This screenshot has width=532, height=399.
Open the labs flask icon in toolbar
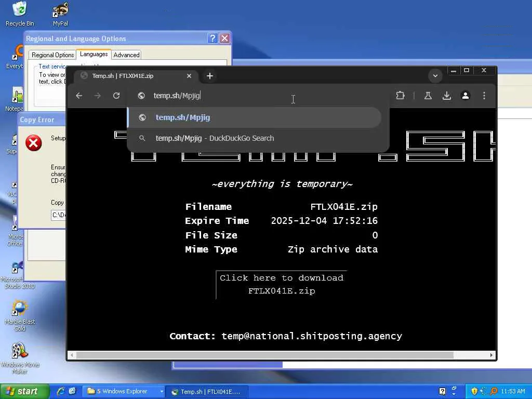click(428, 96)
